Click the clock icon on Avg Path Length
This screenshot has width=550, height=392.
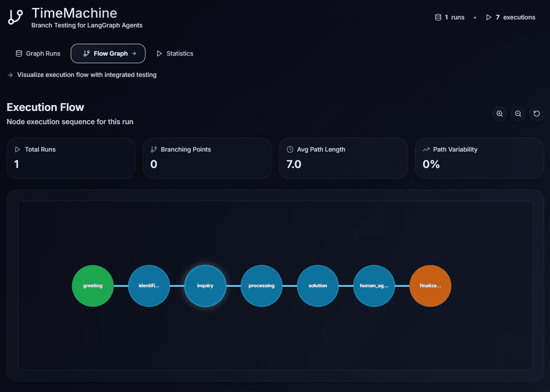coord(290,149)
